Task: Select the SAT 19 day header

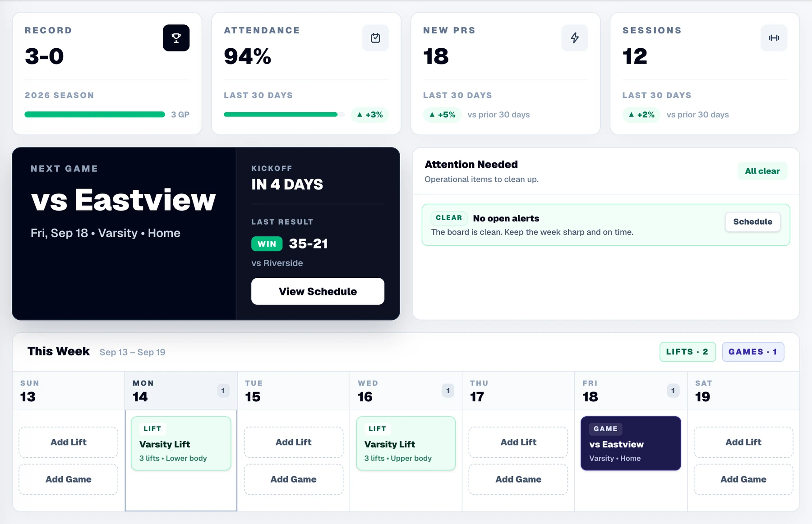Action: 743,391
